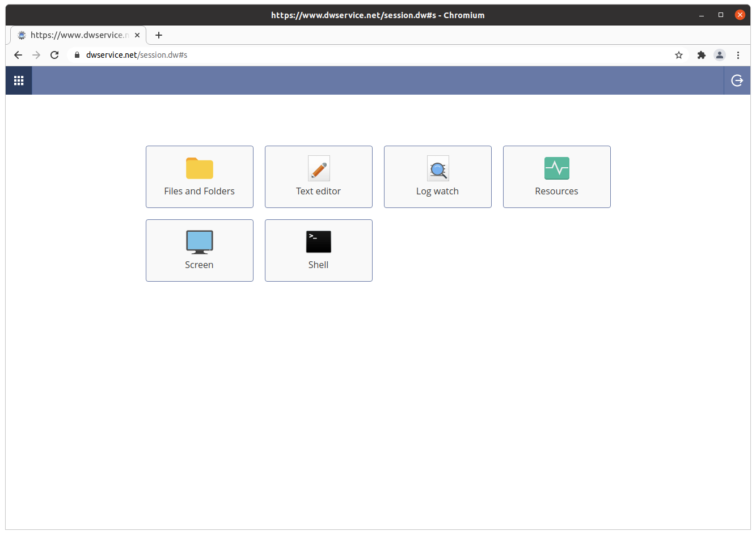Launch the Shell terminal tile
The width and height of the screenshot is (756, 535).
[318, 250]
